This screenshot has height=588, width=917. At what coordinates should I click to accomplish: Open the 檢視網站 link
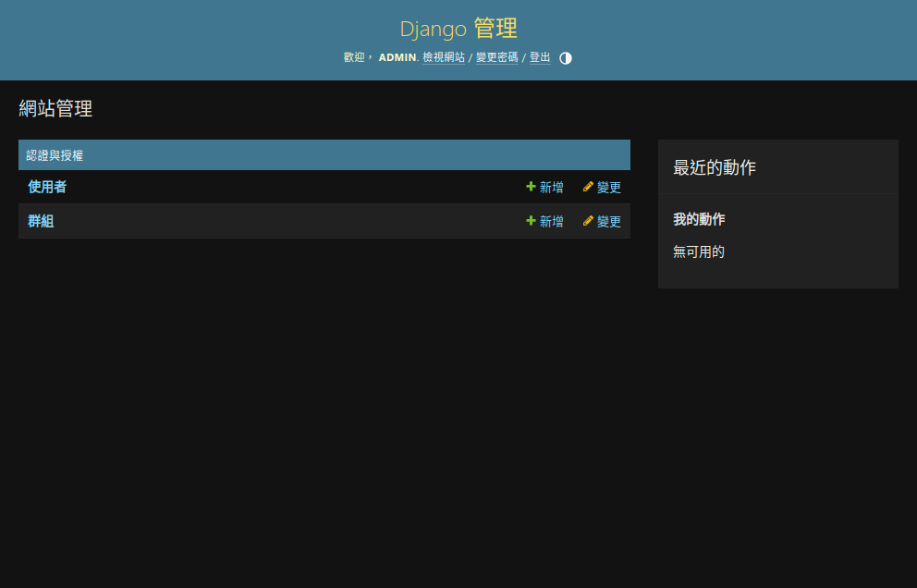coord(444,57)
